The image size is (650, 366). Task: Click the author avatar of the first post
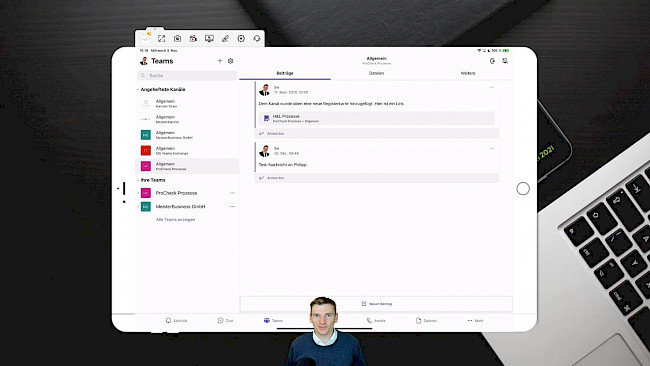[x=264, y=90]
